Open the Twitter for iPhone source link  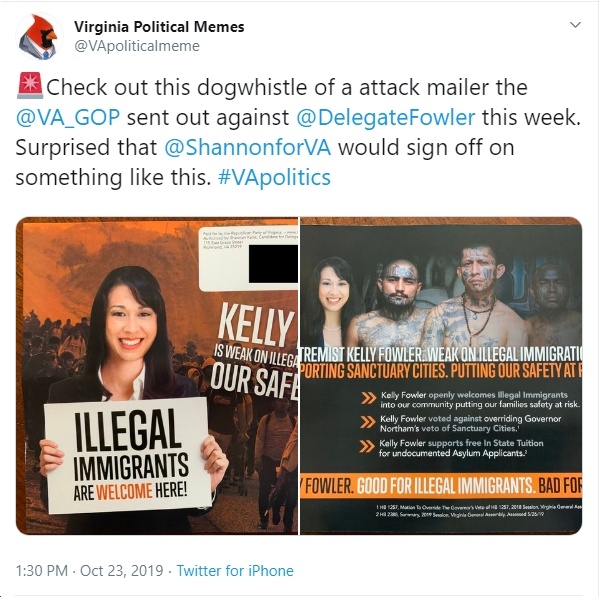coord(235,571)
